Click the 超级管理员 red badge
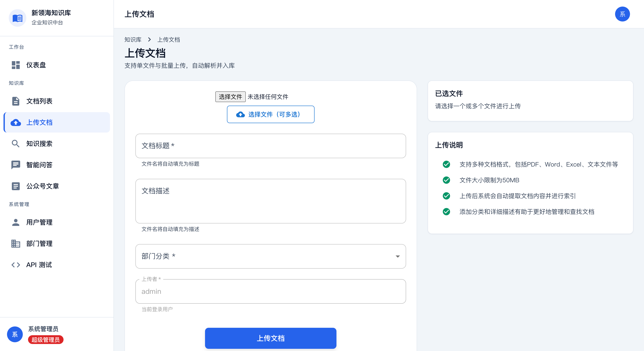This screenshot has height=351, width=644. click(x=46, y=340)
